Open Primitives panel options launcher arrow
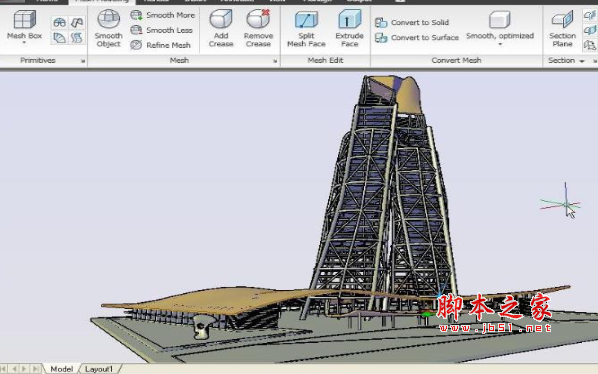598x374 pixels. [83, 61]
